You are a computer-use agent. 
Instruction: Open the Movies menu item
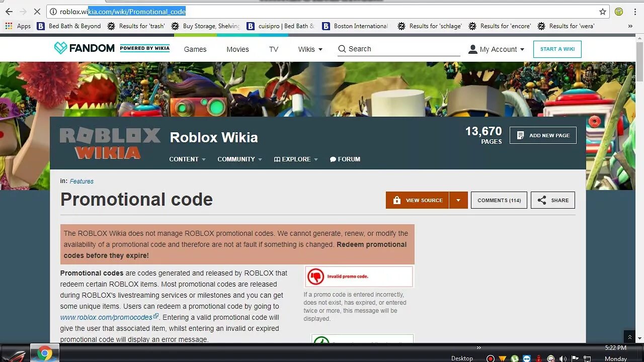click(x=237, y=49)
